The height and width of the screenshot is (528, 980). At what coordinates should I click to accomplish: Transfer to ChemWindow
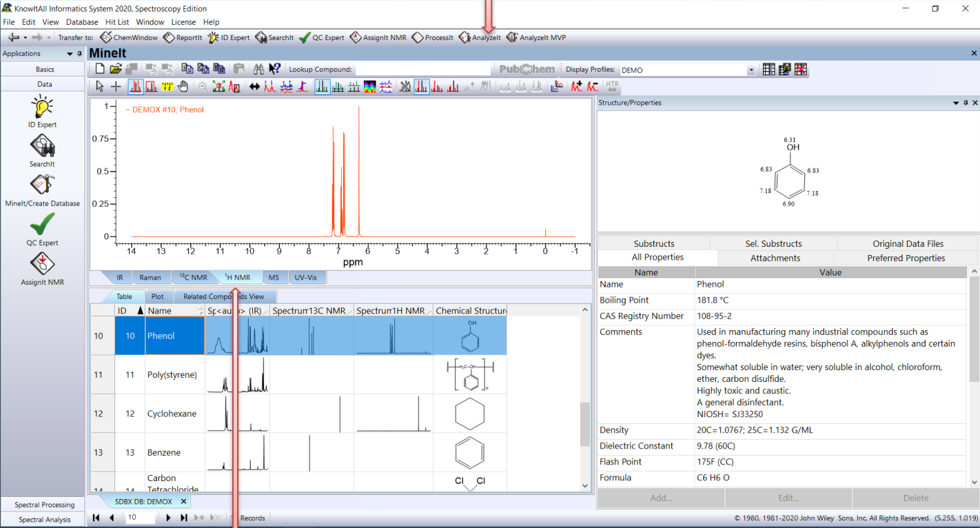[129, 37]
